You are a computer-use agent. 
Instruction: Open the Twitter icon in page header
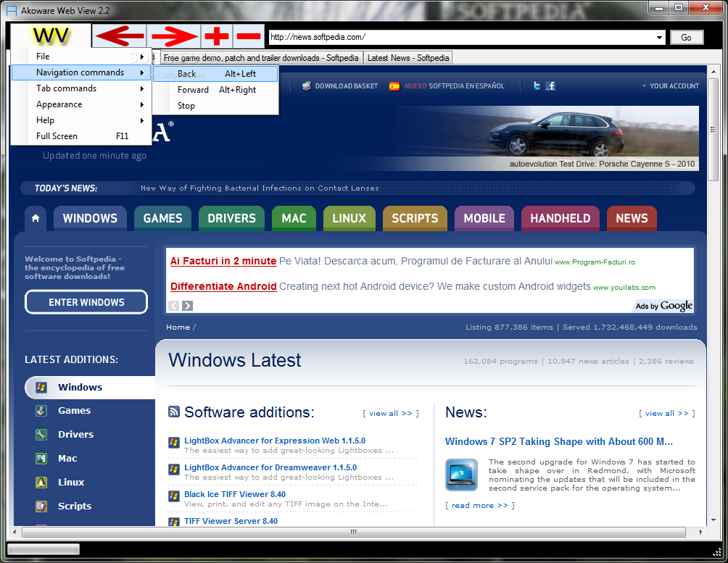pyautogui.click(x=537, y=86)
